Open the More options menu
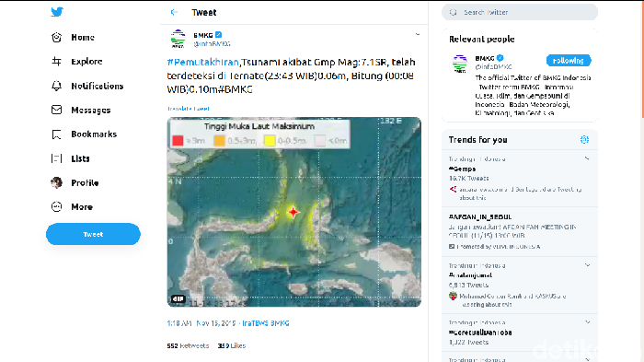Image resolution: width=644 pixels, height=362 pixels. pos(72,207)
